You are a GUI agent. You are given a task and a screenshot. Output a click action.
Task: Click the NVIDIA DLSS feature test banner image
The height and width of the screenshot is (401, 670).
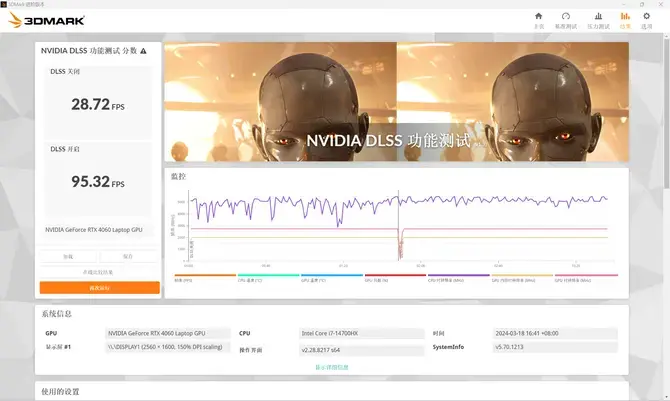[397, 102]
